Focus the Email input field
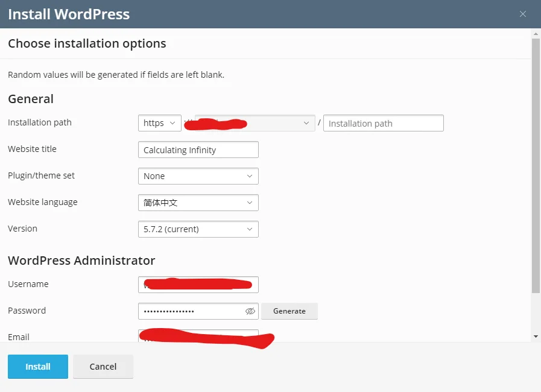The height and width of the screenshot is (392, 541). point(198,336)
